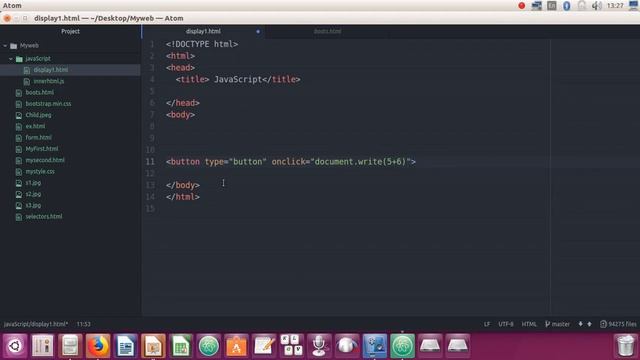Open selectors.html file
The height and width of the screenshot is (360, 640).
[44, 217]
